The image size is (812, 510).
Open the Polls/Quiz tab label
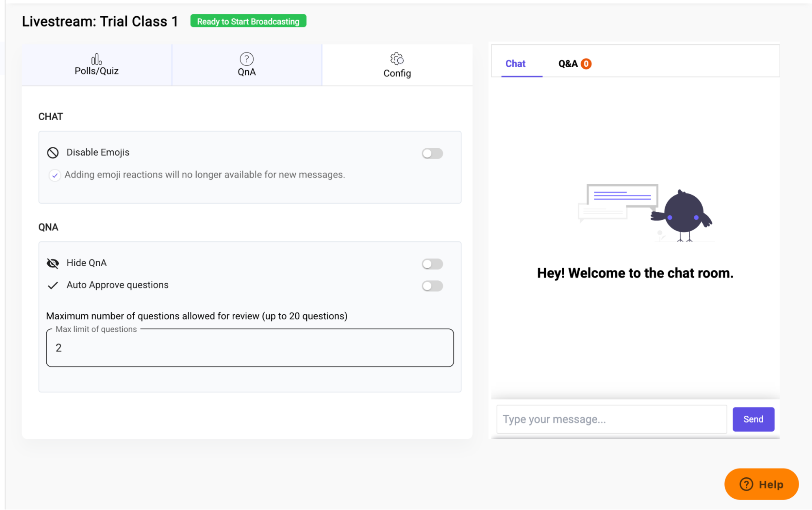pyautogui.click(x=97, y=71)
